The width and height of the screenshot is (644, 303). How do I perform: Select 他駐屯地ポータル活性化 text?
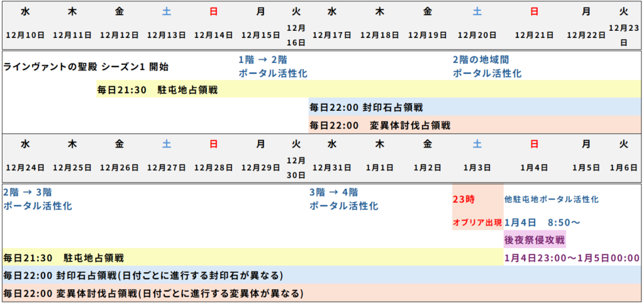tap(551, 199)
